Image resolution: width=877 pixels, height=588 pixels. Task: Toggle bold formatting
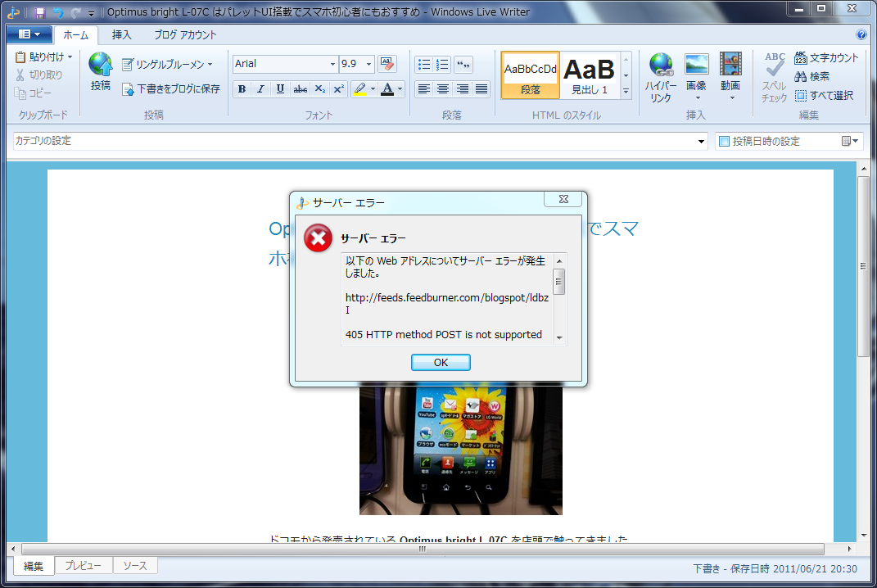coord(242,89)
